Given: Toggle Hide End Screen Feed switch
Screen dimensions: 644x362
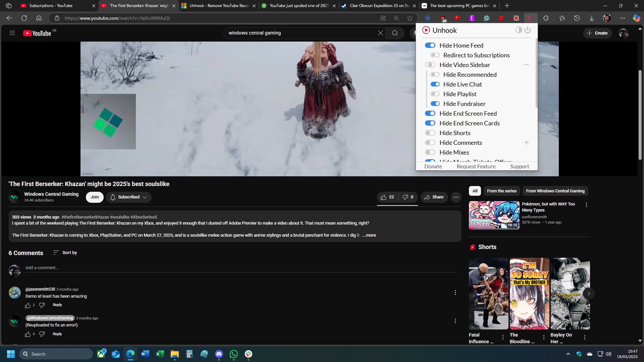Looking at the screenshot, I should pyautogui.click(x=430, y=113).
